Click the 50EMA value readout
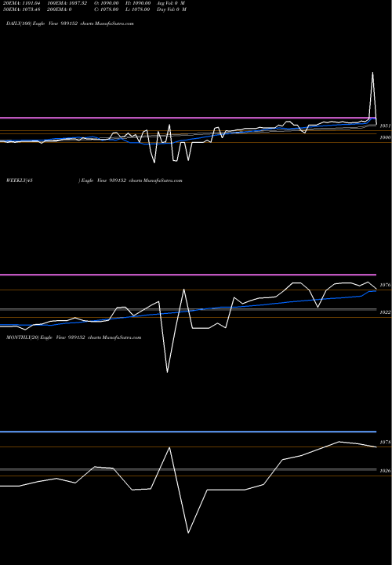The width and height of the screenshot is (392, 565). click(x=21, y=9)
